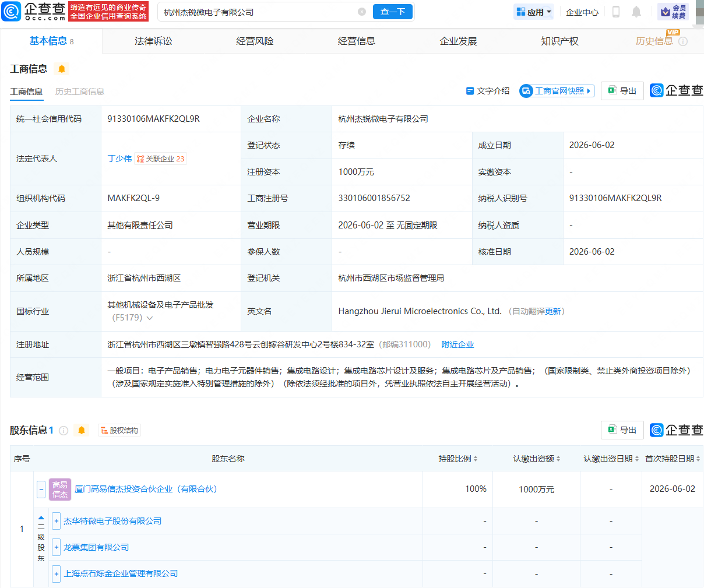Screen dimensions: 704x588
Task: Select 历史工商信息 sub-tab
Action: pos(80,91)
